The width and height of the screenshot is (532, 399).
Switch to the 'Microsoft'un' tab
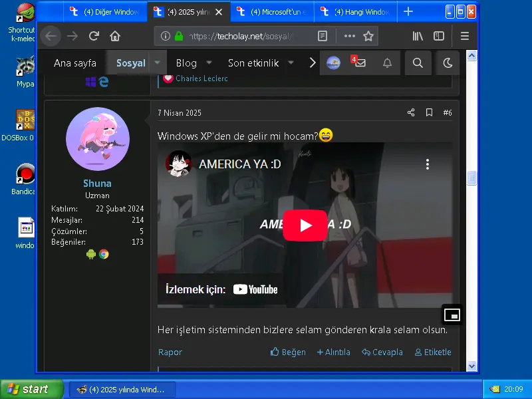[272, 12]
